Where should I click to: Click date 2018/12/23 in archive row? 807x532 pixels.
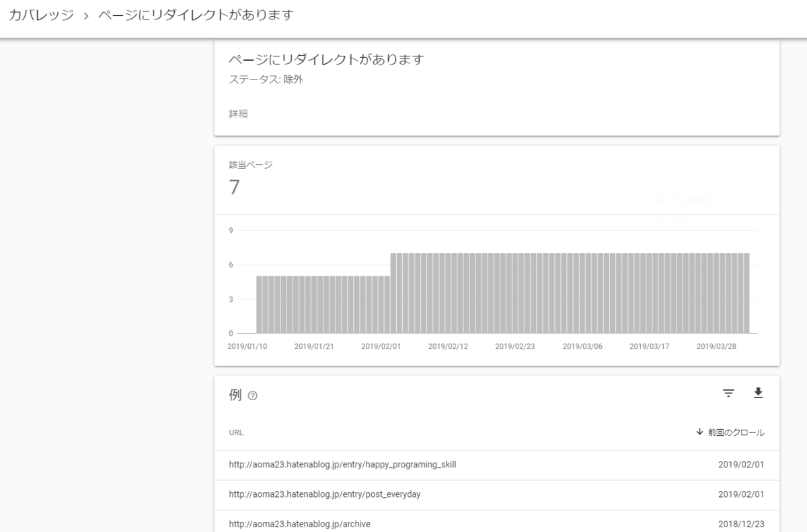741,524
